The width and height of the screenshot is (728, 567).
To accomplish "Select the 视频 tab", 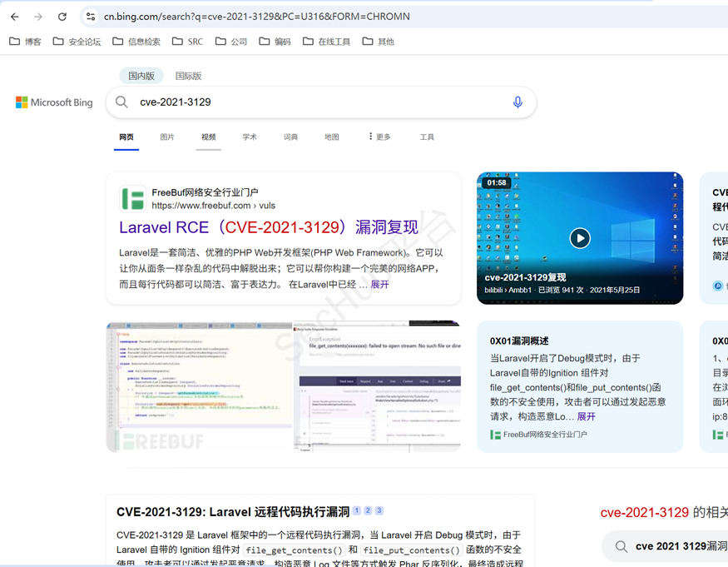I will 209,137.
